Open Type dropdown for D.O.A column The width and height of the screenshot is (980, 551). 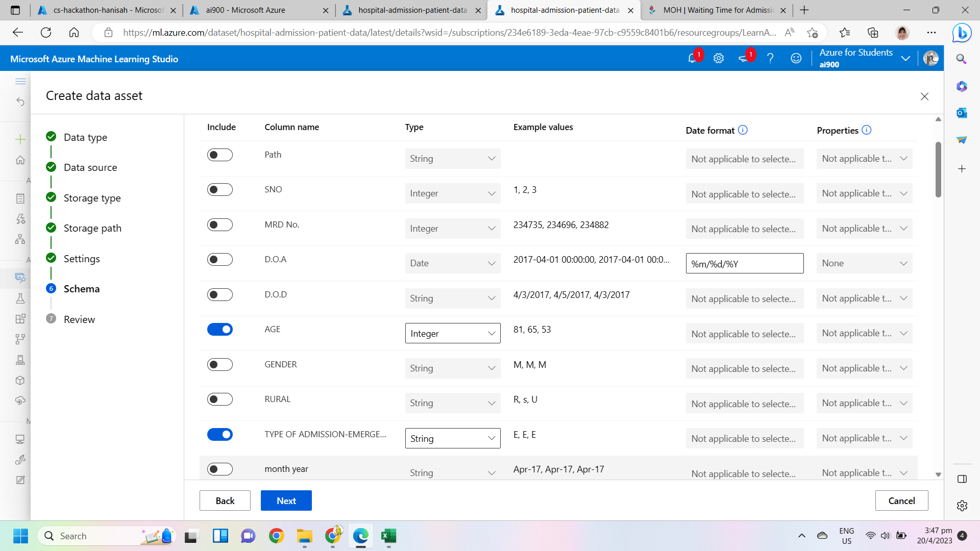(x=452, y=263)
